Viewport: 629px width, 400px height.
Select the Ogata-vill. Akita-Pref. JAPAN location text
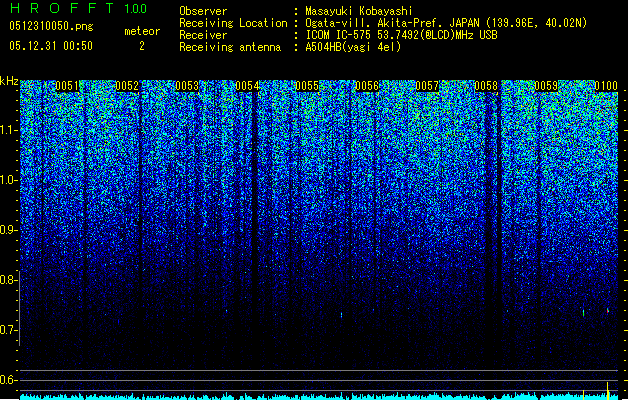point(446,23)
